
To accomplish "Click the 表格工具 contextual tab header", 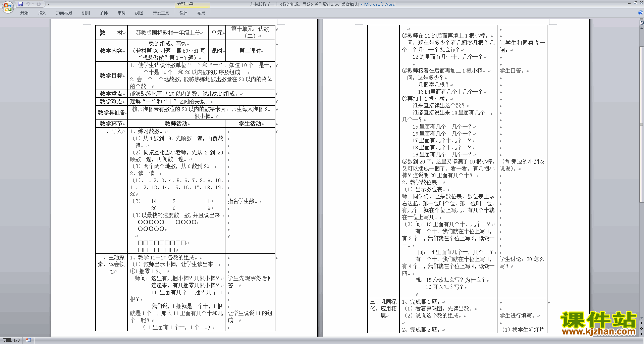I will 192,4.
